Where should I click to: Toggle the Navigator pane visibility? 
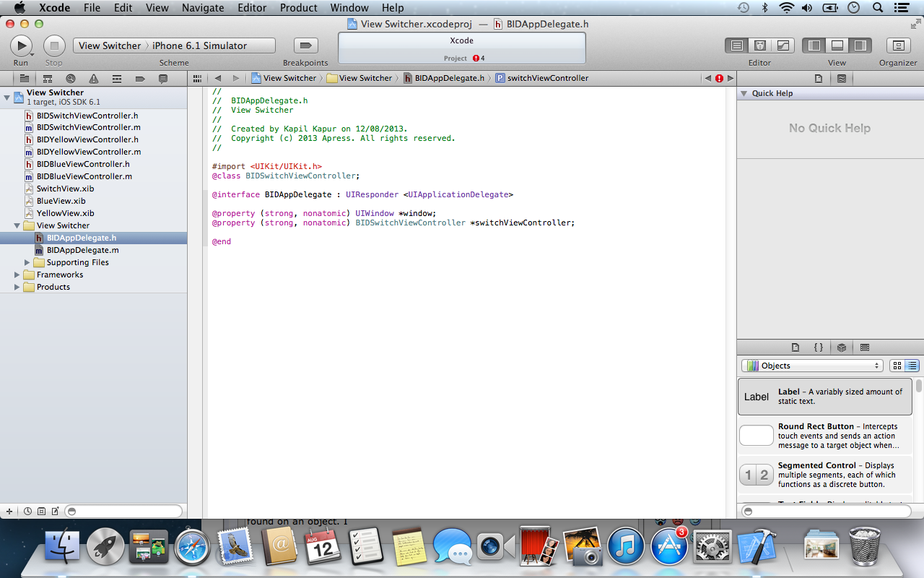[814, 46]
